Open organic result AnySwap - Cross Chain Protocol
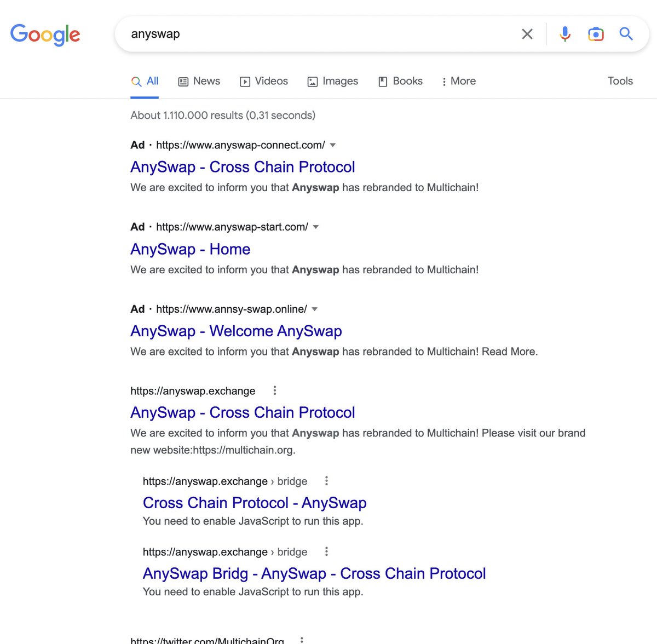 coord(243,413)
